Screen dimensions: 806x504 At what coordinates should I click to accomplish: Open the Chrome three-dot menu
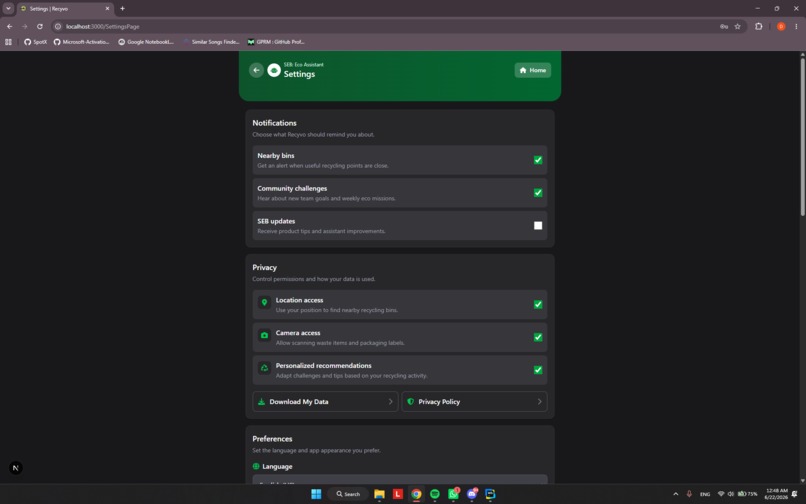[x=796, y=26]
